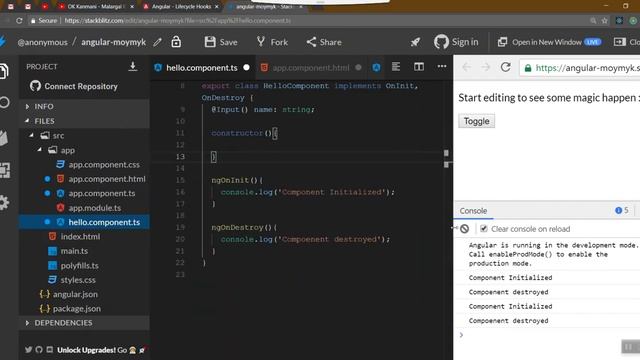Toggle the split editor layout icon

coord(419,67)
